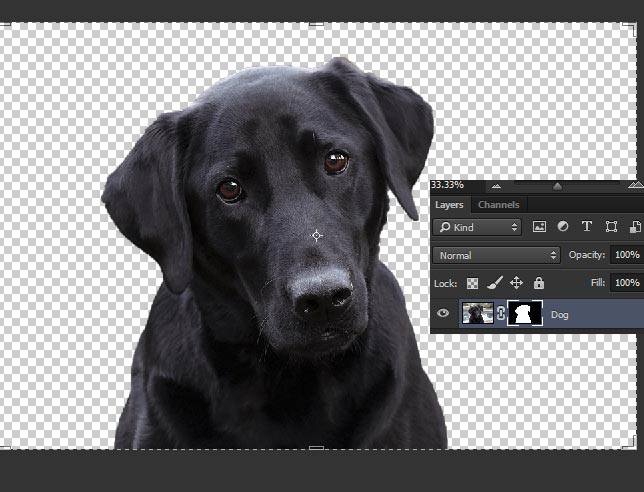
Task: Open the Kind filter dropdown
Action: 477,227
